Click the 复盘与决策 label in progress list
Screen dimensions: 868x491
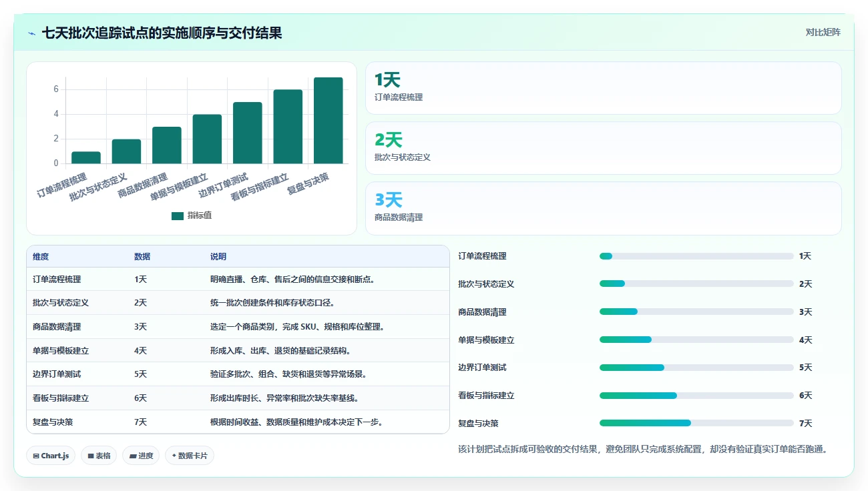pyautogui.click(x=478, y=424)
